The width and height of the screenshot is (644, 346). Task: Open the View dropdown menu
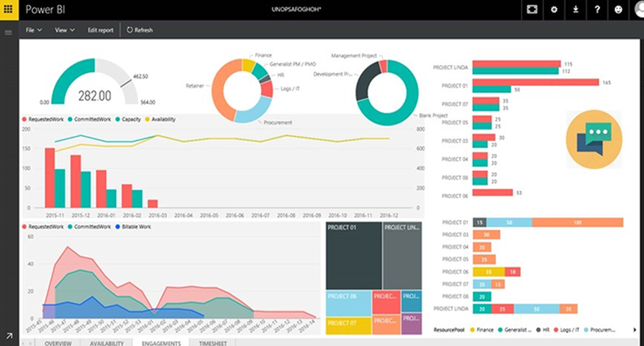(x=65, y=30)
